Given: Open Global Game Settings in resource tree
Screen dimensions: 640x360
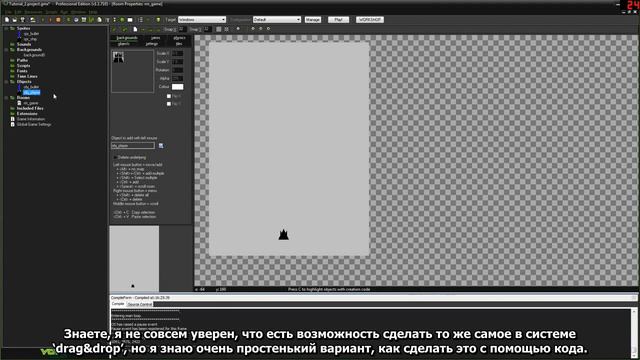Looking at the screenshot, I should (x=34, y=124).
